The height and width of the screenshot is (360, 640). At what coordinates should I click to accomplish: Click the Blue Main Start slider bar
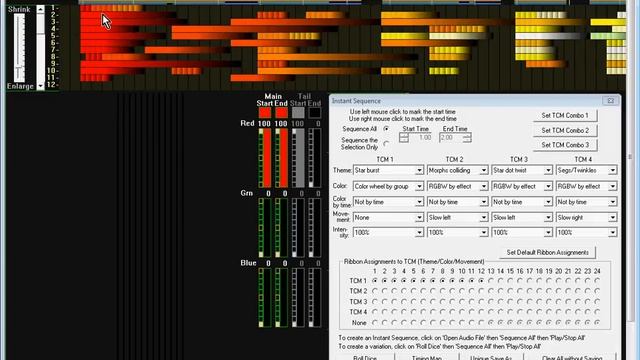coord(264,298)
